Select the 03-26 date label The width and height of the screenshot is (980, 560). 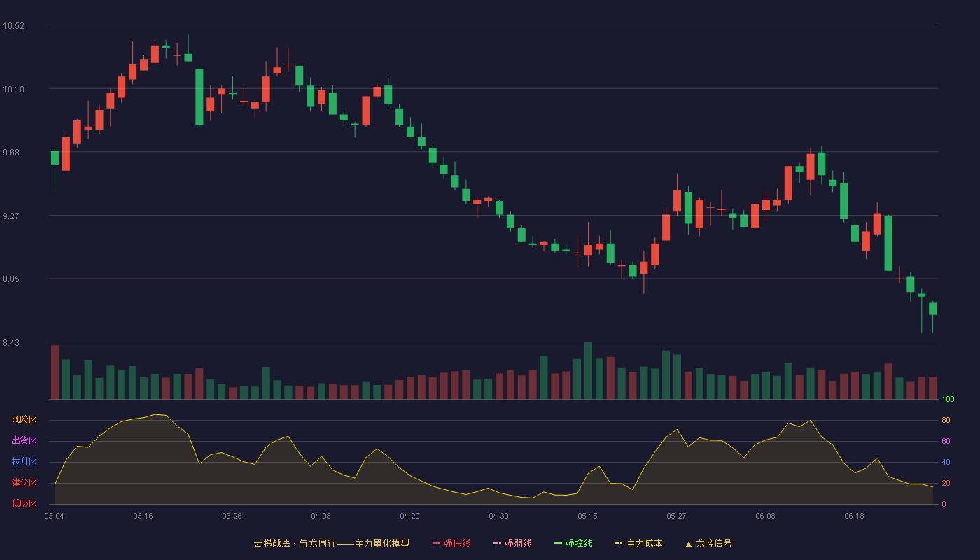coord(232,516)
